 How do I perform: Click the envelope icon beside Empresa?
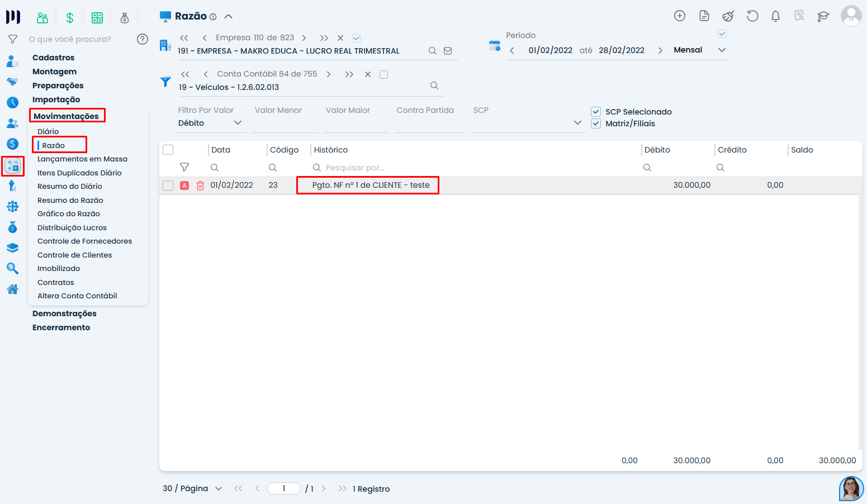tap(448, 51)
